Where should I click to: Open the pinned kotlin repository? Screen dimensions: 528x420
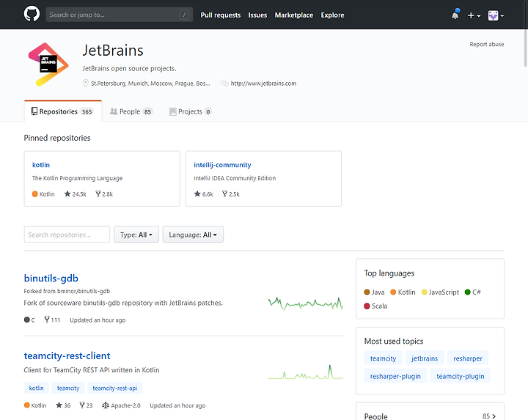(x=41, y=165)
